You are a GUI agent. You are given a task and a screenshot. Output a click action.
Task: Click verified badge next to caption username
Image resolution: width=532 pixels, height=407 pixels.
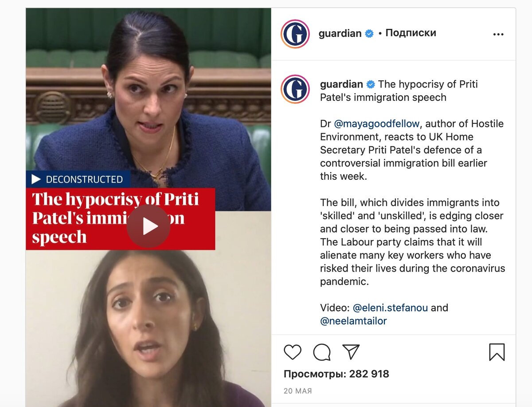tap(371, 84)
